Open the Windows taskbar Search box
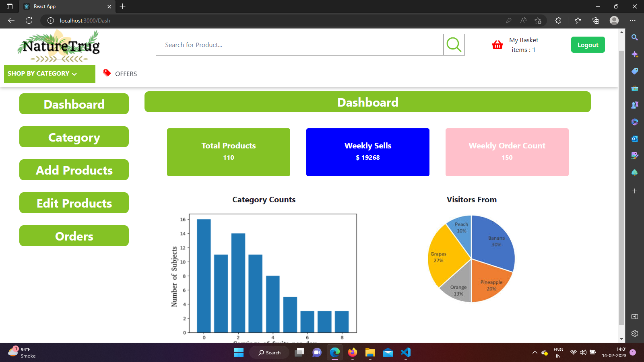The image size is (644, 362). click(x=269, y=353)
